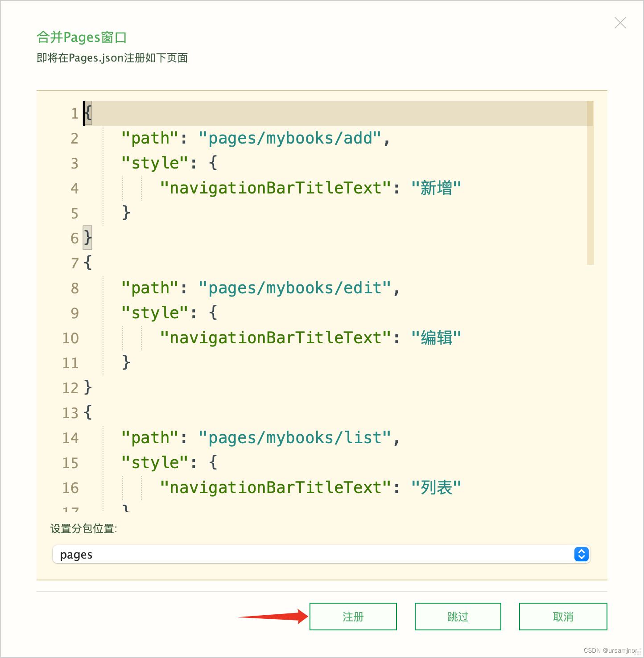Click the 注册 button to register pages

[x=353, y=617]
